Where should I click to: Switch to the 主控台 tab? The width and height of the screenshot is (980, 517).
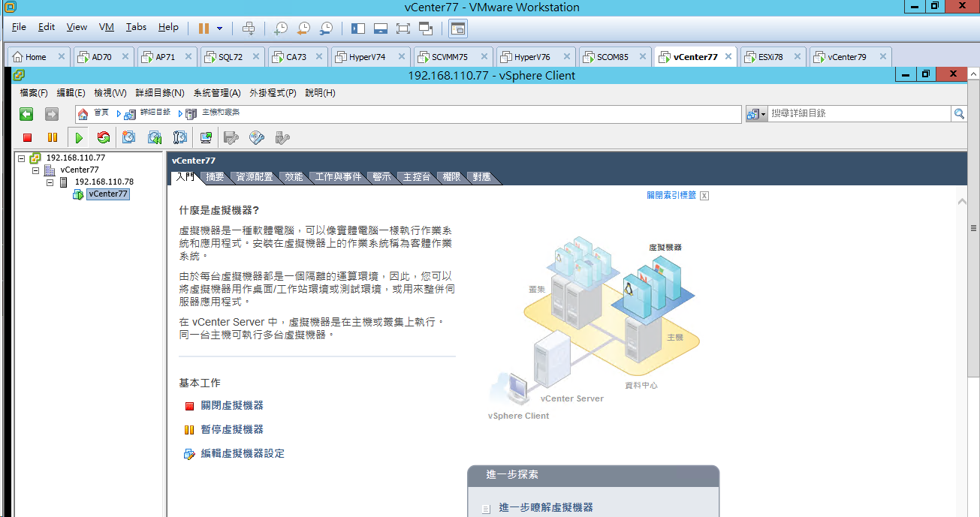tap(417, 178)
